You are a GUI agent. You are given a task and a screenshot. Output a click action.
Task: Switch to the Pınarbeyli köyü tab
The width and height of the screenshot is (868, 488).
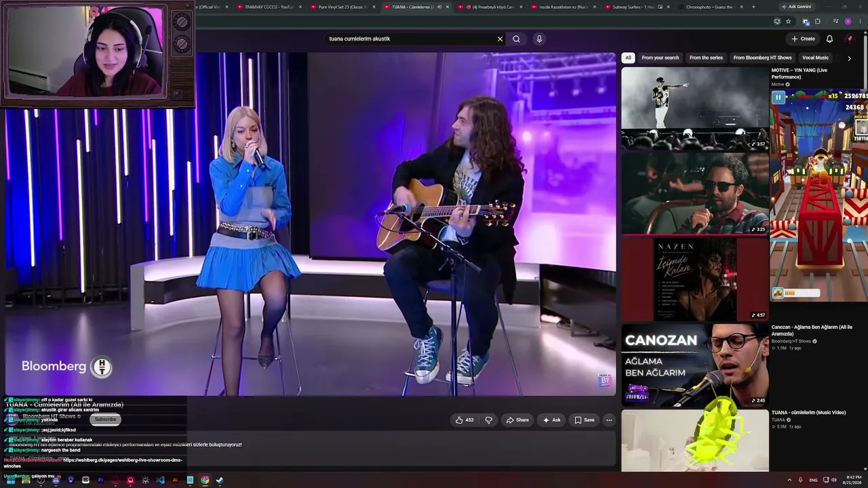[x=489, y=7]
